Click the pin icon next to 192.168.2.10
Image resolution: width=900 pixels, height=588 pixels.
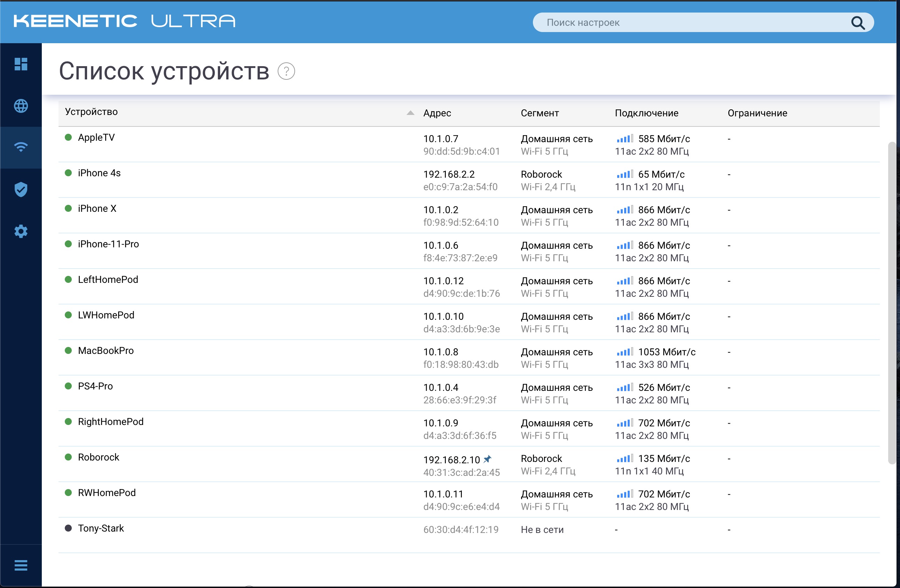pos(487,459)
